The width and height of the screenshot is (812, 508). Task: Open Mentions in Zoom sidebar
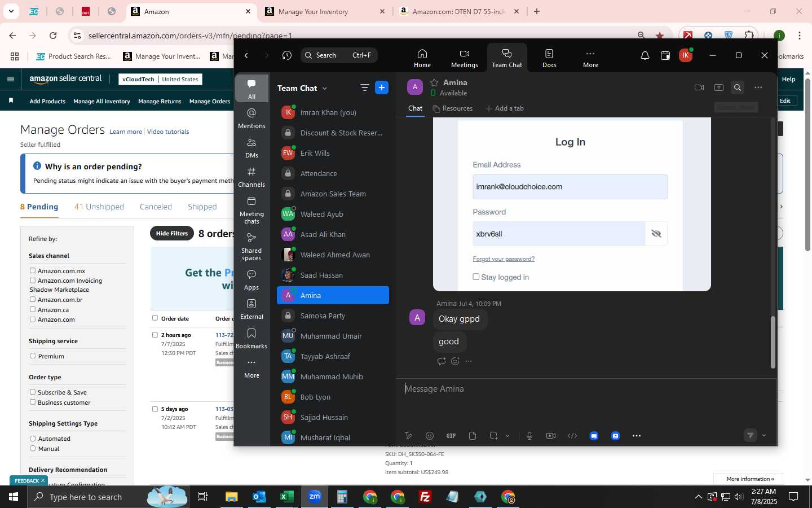point(251,118)
